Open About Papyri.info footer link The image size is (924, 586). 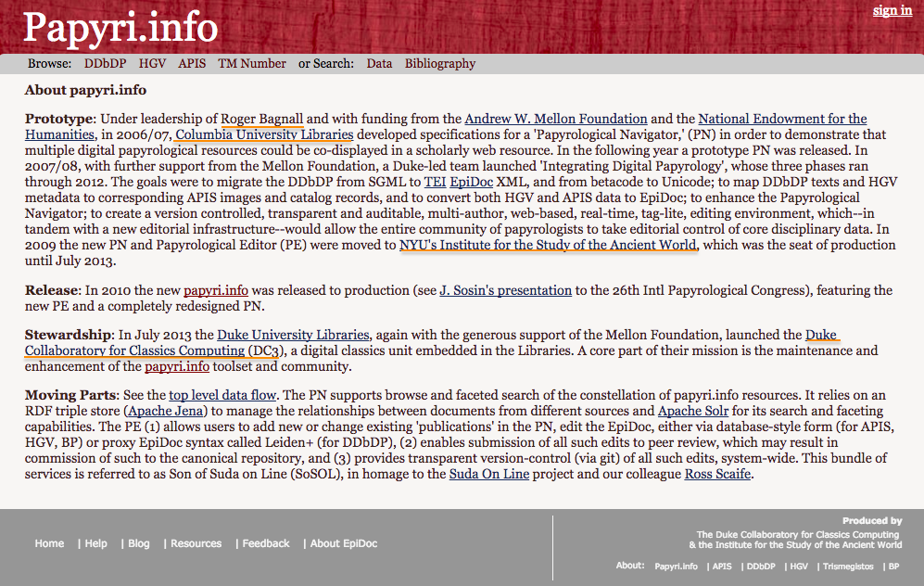[676, 567]
